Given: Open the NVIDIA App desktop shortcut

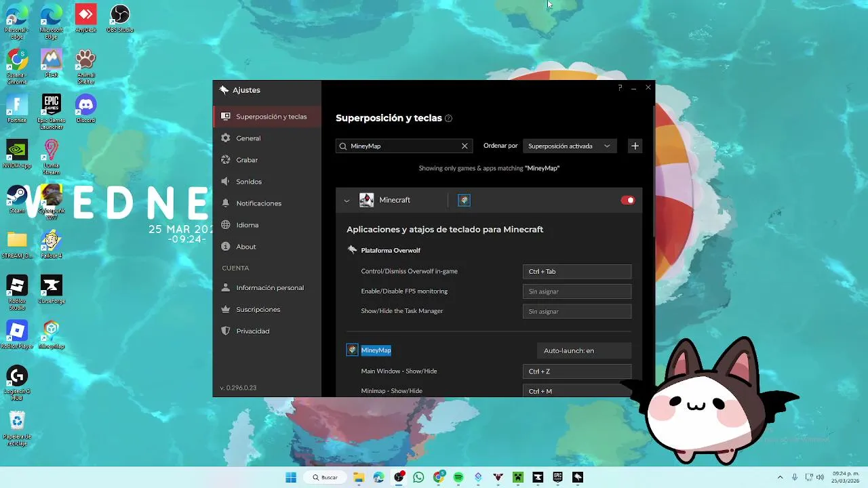Looking at the screenshot, I should [17, 154].
